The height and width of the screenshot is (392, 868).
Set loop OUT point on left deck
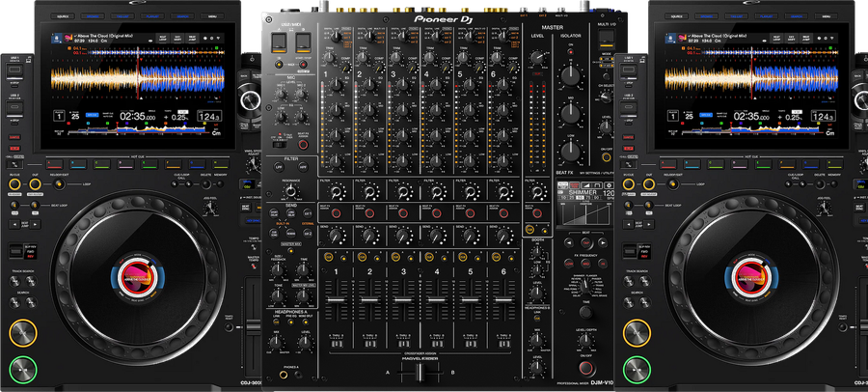[35, 184]
